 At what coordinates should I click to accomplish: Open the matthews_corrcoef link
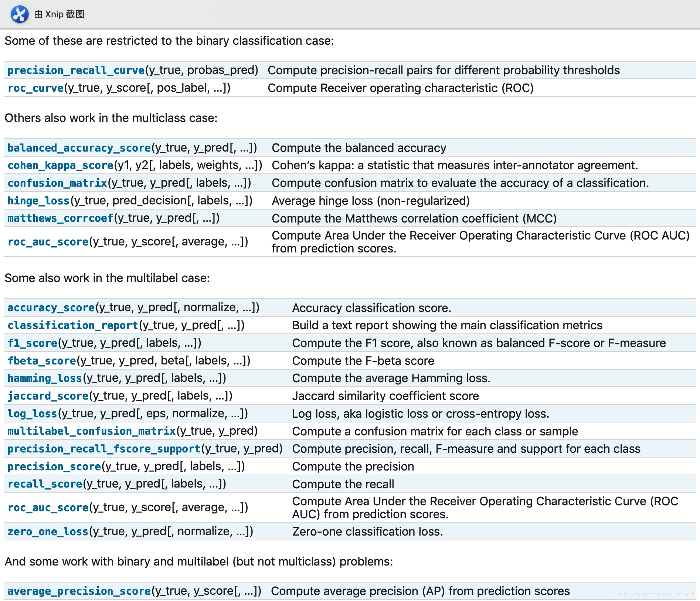60,218
